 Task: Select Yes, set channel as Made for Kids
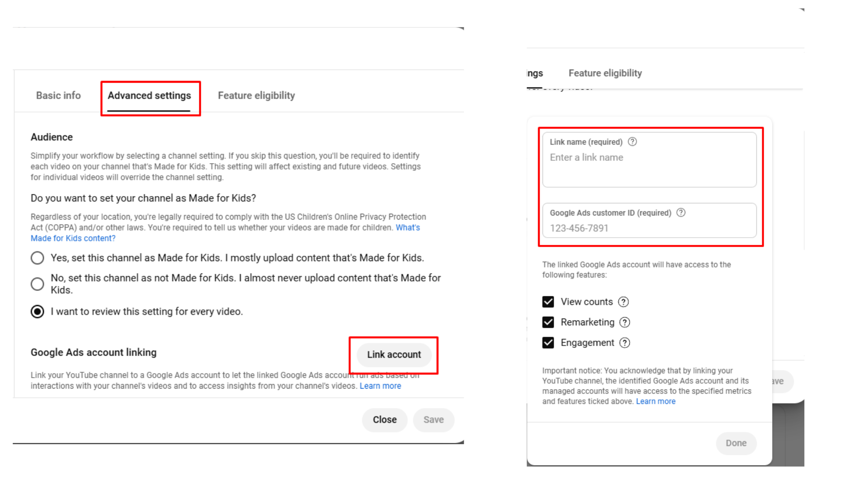tap(37, 258)
